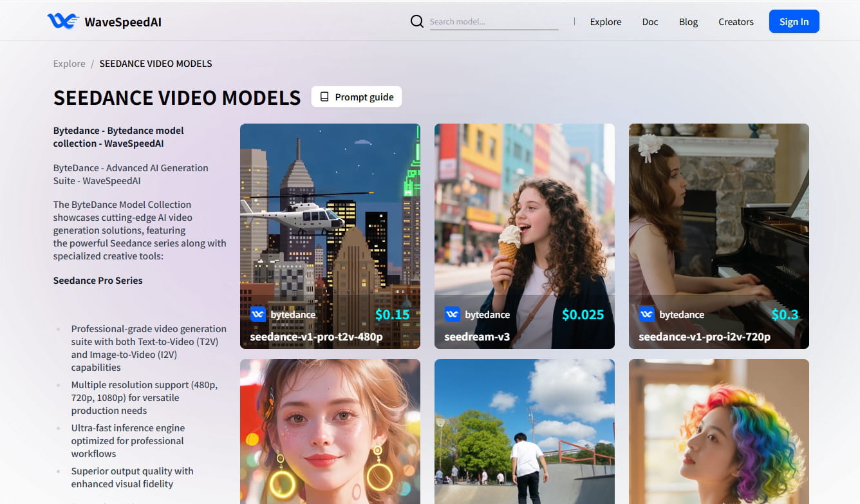Open the Creators nav item
The height and width of the screenshot is (504, 860).
tap(736, 22)
